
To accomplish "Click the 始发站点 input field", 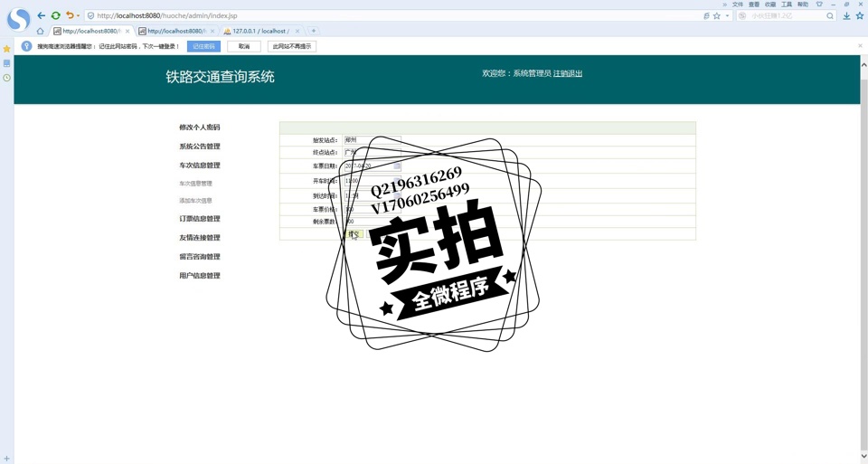I will pyautogui.click(x=372, y=140).
